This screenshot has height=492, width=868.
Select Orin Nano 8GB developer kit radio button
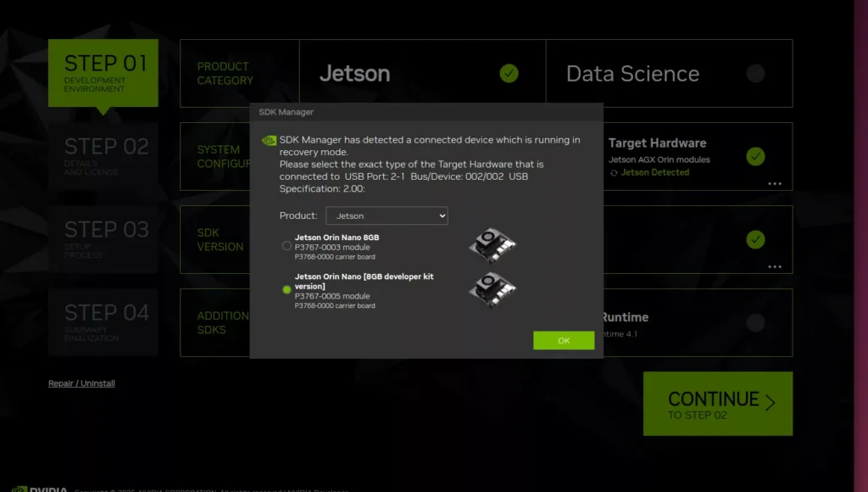point(287,290)
